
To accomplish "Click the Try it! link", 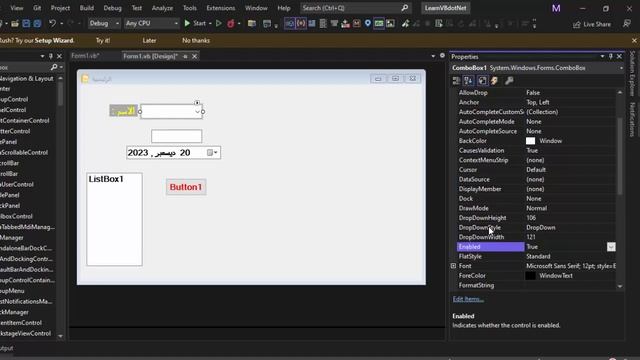I will [x=103, y=40].
